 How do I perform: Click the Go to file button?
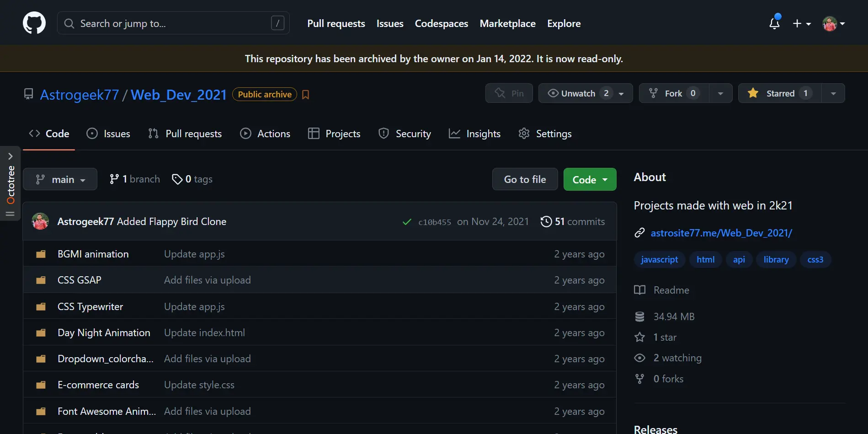(525, 180)
